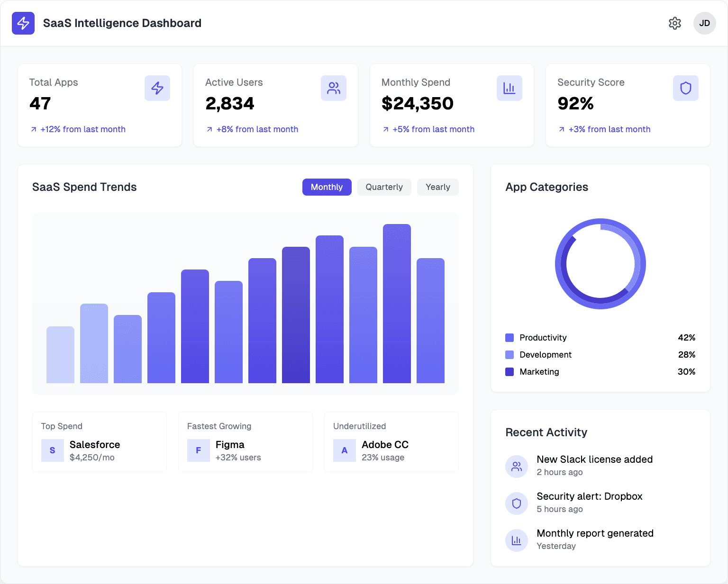Click the Monthly Spend chart icon
Image resolution: width=728 pixels, height=584 pixels.
click(x=510, y=88)
